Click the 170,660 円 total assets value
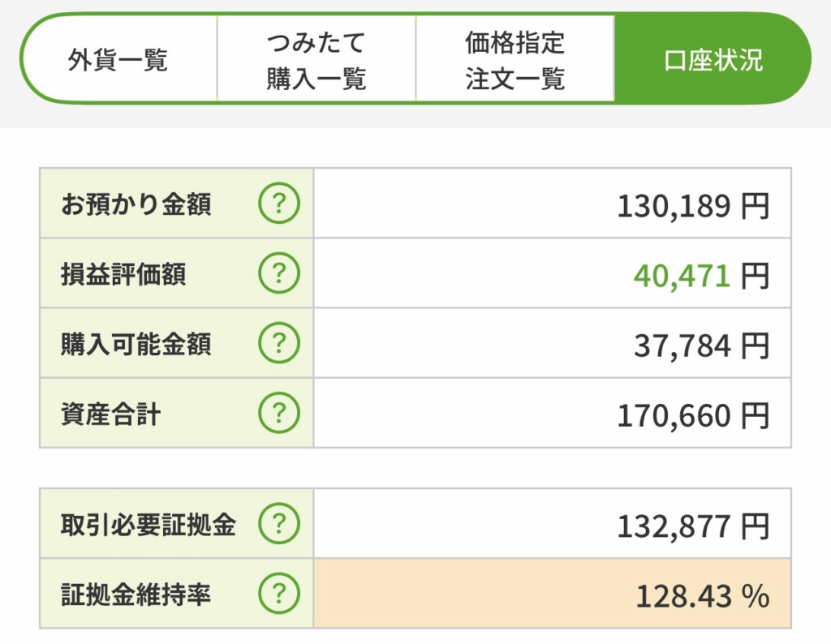This screenshot has height=644, width=831. click(692, 415)
